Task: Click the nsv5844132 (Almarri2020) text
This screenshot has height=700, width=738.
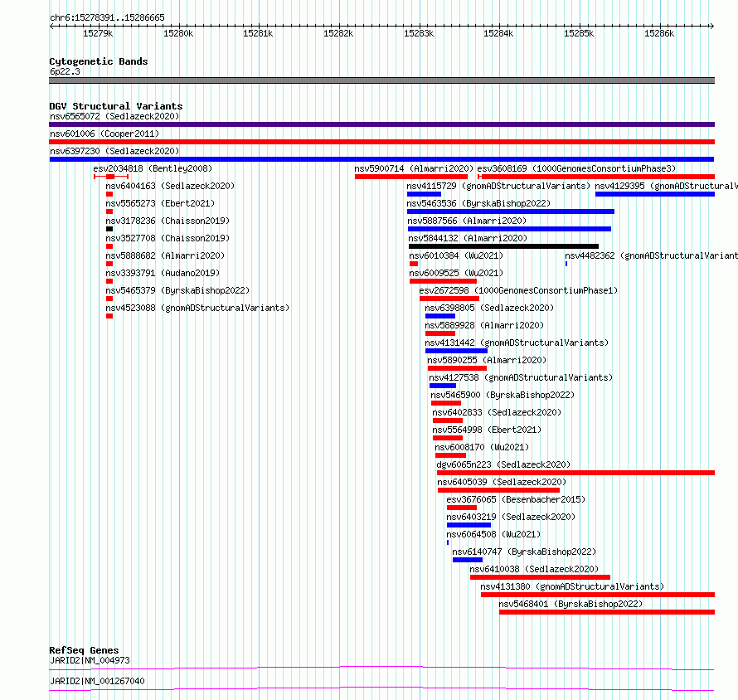Action: (x=468, y=238)
